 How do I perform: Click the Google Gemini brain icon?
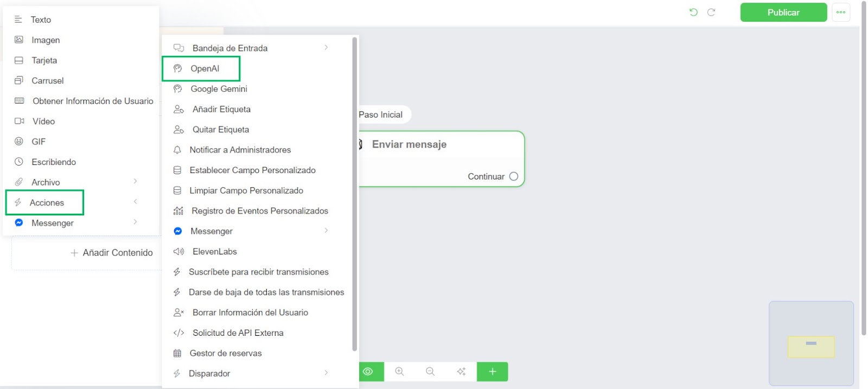click(177, 88)
